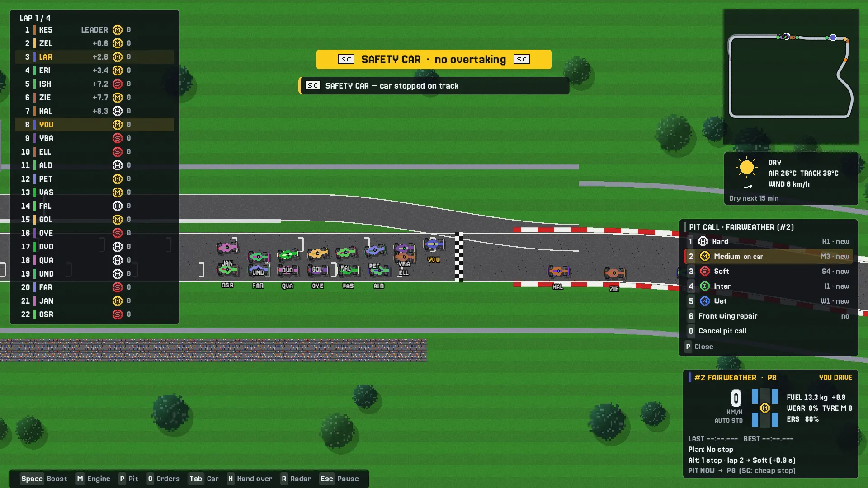This screenshot has height=488, width=868.
Task: Click LAP 1 / 4 counter
Action: (35, 18)
